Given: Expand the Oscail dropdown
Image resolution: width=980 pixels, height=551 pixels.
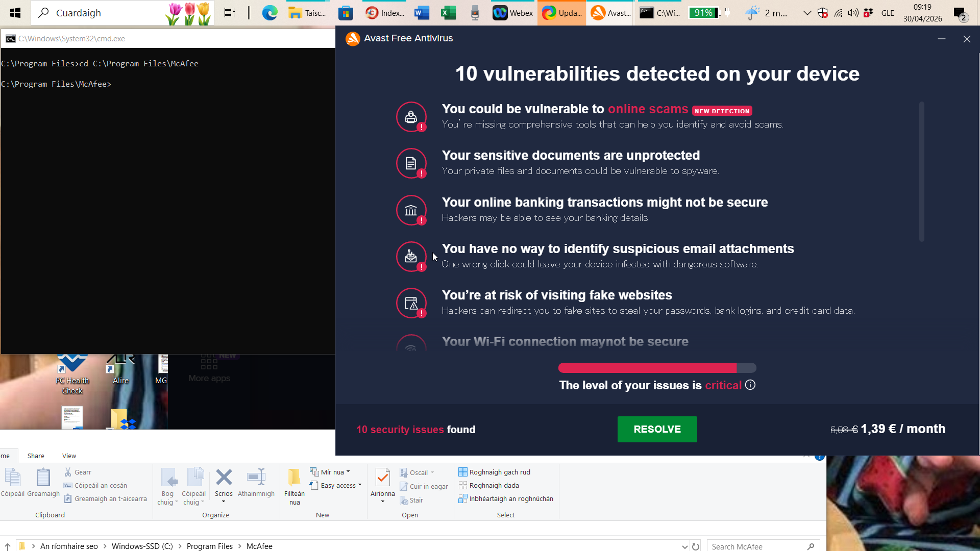Looking at the screenshot, I should pos(432,472).
